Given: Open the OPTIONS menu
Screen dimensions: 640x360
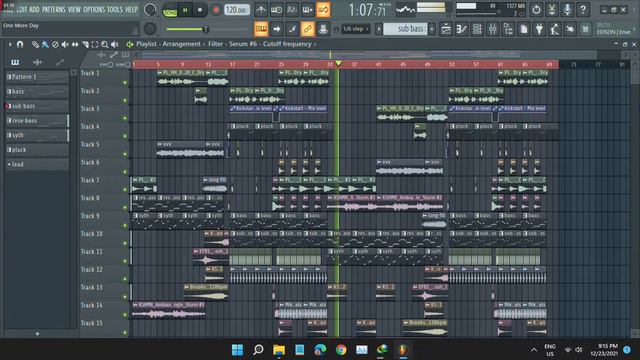Looking at the screenshot, I should click(x=94, y=9).
